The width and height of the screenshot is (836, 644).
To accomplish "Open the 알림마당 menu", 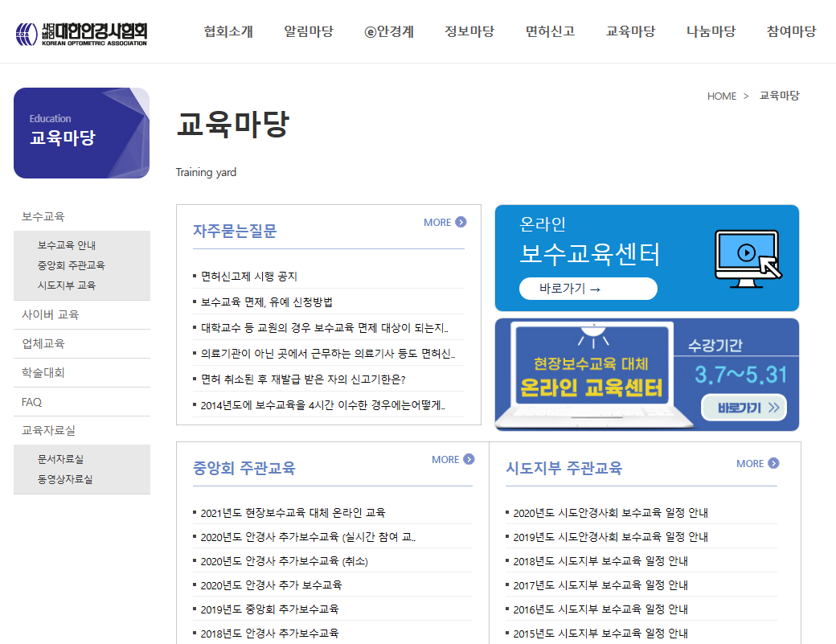I will pos(309,31).
